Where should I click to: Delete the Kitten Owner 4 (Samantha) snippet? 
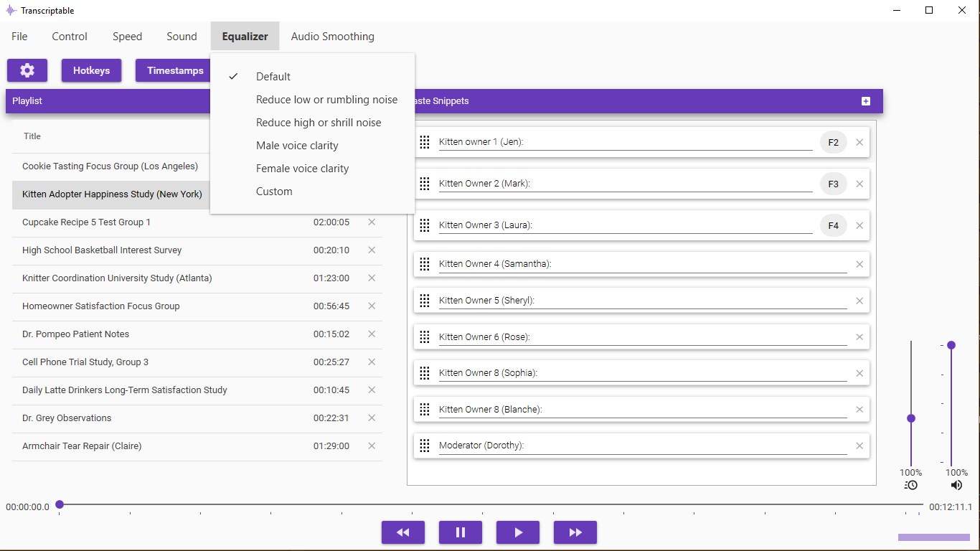[x=859, y=264]
